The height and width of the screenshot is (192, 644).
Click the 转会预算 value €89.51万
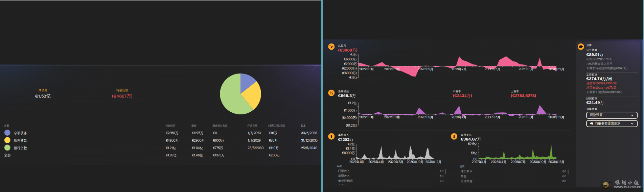pos(595,55)
